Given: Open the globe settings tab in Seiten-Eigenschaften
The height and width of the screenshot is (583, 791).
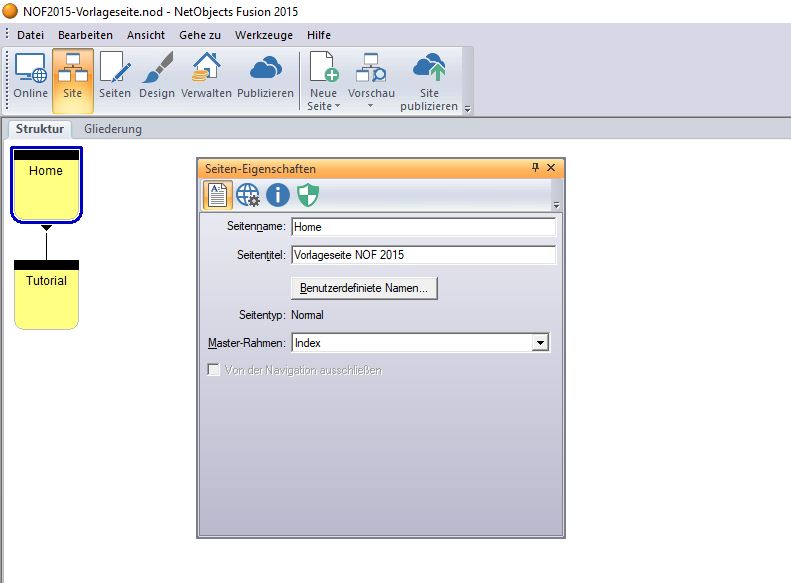Looking at the screenshot, I should [248, 195].
